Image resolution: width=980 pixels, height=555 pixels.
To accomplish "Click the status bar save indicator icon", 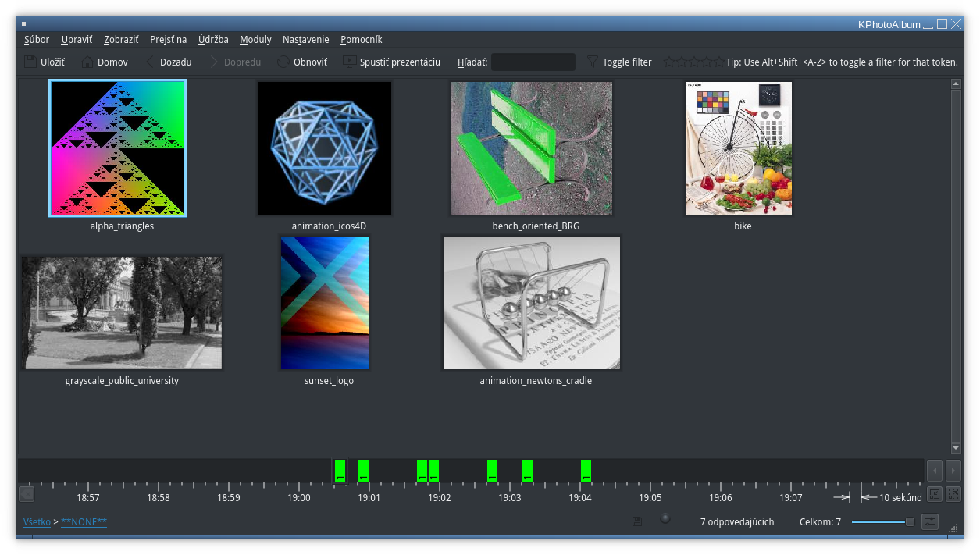I will tap(637, 521).
